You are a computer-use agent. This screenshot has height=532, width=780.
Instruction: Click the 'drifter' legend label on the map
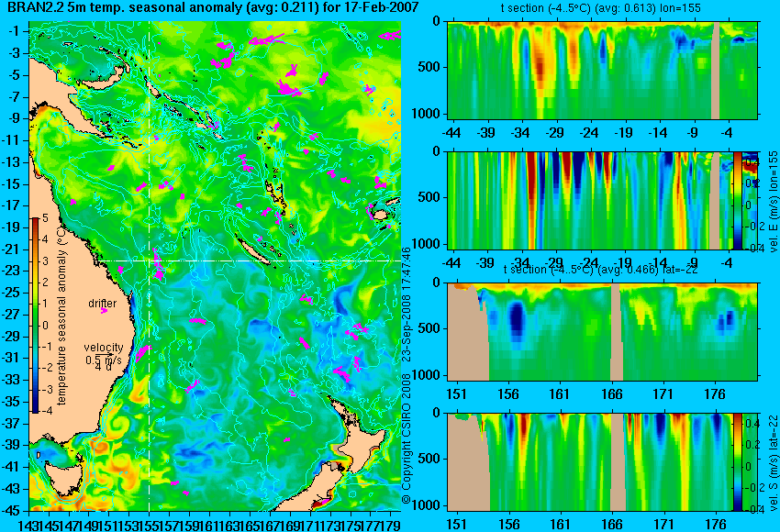(x=103, y=304)
